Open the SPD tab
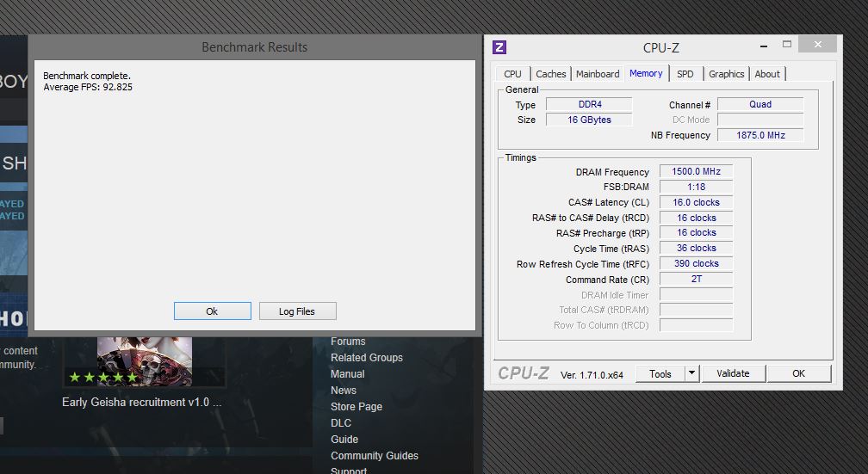The width and height of the screenshot is (868, 474). (x=685, y=74)
